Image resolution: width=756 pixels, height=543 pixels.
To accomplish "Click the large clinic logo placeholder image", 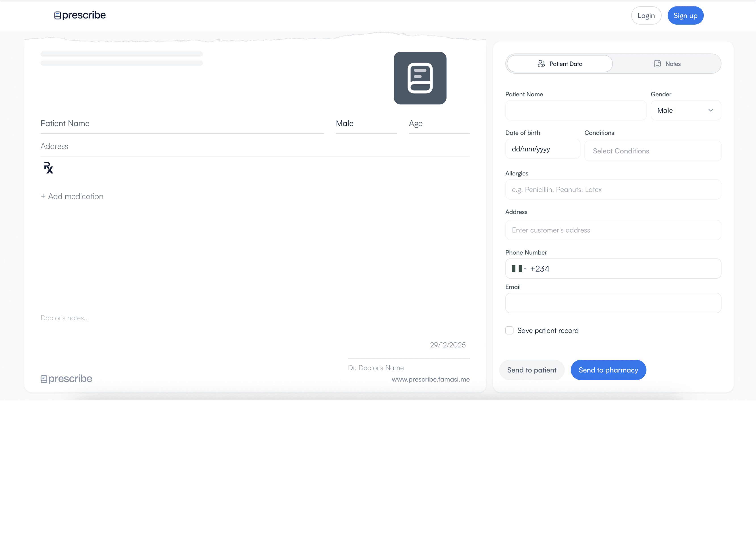I will tap(420, 78).
